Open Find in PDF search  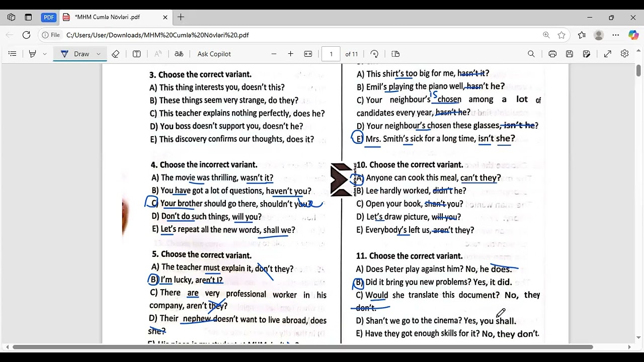531,54
